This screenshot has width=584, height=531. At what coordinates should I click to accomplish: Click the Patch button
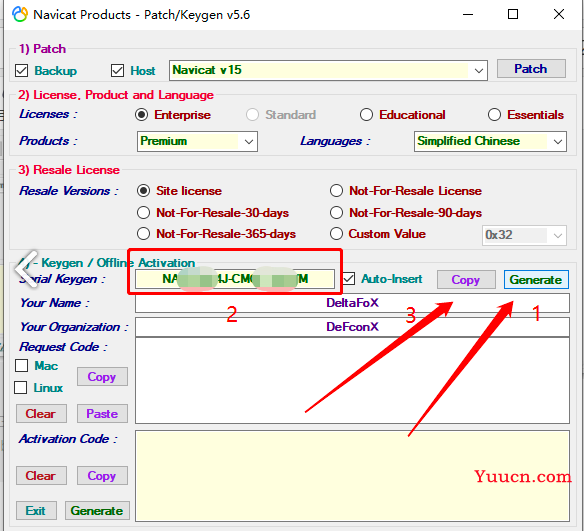click(531, 69)
